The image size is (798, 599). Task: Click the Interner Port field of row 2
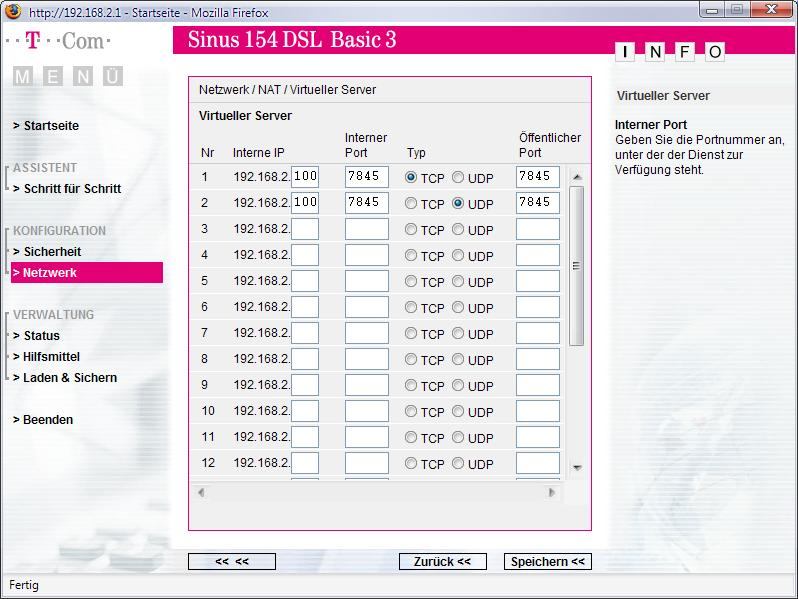(x=366, y=203)
